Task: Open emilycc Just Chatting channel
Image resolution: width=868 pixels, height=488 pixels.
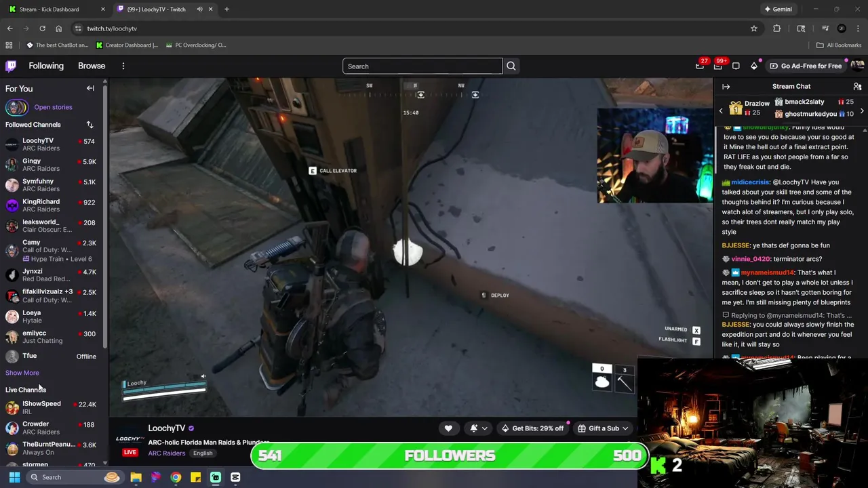Action: (51, 337)
